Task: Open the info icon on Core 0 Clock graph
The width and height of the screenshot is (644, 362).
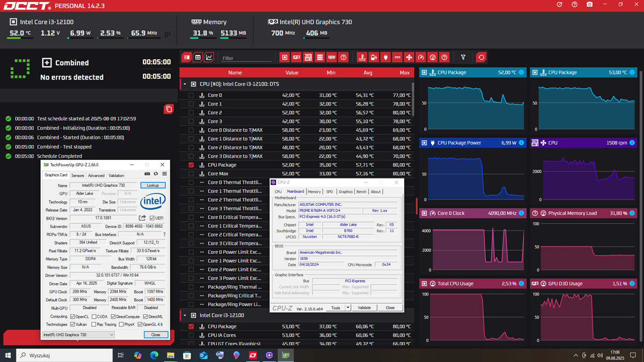Action: point(521,213)
